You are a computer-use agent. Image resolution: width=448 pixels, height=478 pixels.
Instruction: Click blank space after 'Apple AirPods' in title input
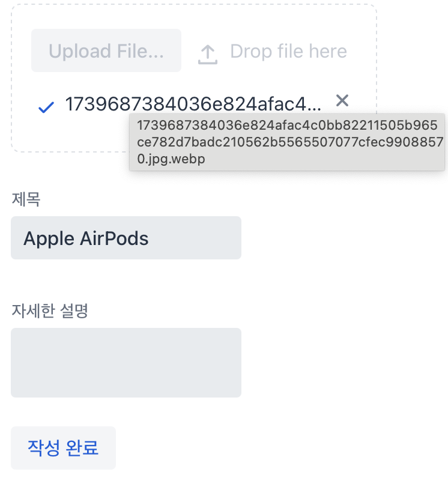click(x=195, y=238)
